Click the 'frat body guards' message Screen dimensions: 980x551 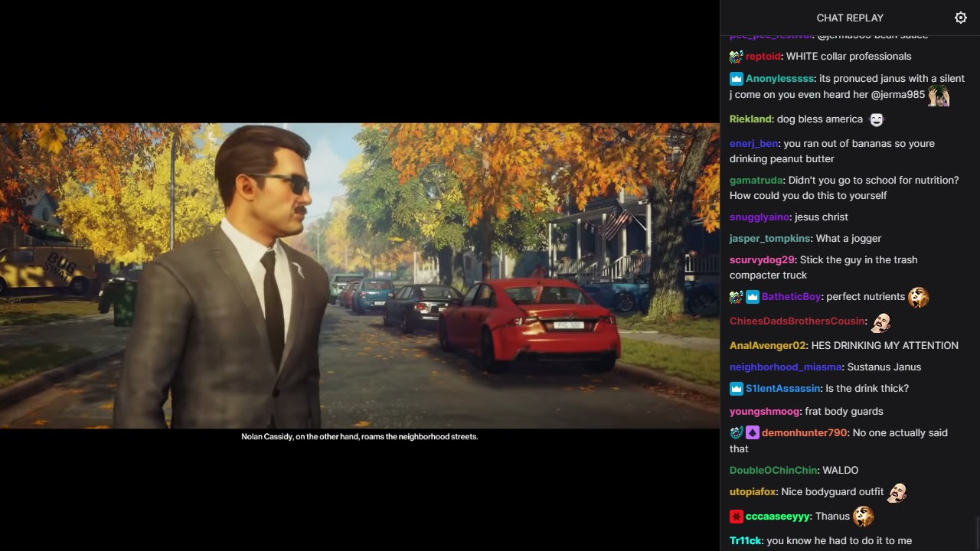[x=844, y=412]
